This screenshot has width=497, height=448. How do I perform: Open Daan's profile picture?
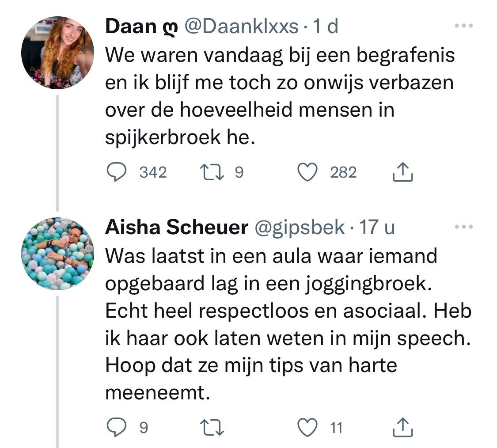[x=57, y=53]
